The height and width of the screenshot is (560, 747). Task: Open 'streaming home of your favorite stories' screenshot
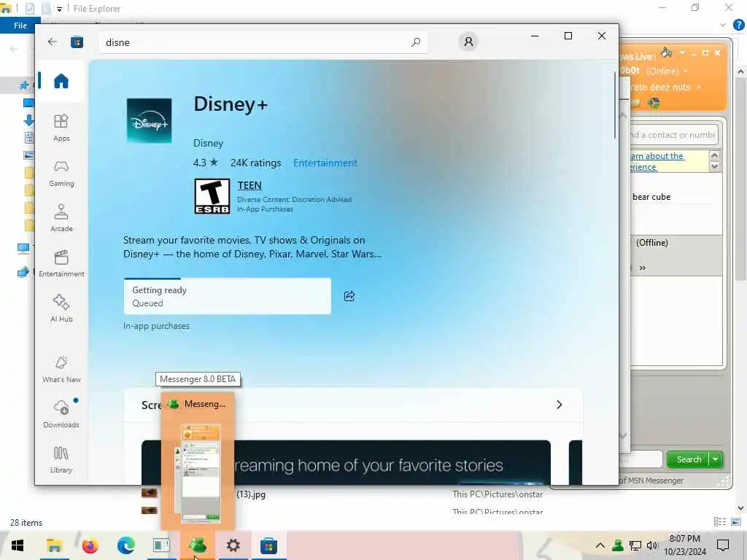click(346, 463)
